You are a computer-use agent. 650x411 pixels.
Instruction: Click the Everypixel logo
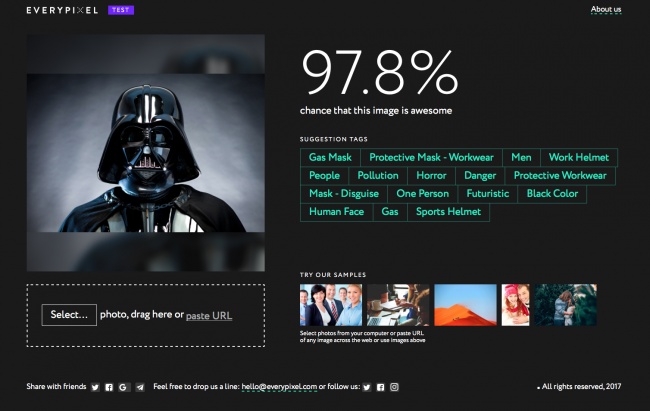pyautogui.click(x=63, y=10)
